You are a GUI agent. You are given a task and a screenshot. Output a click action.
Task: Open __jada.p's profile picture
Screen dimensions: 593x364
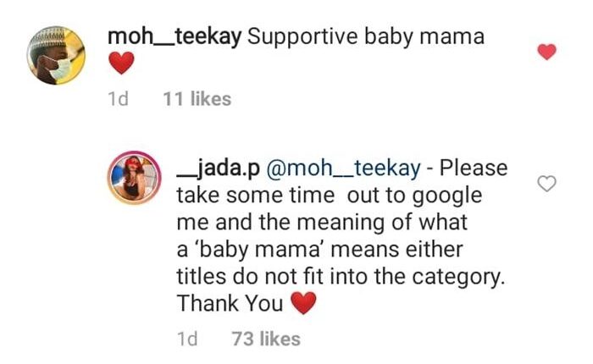coord(131,179)
